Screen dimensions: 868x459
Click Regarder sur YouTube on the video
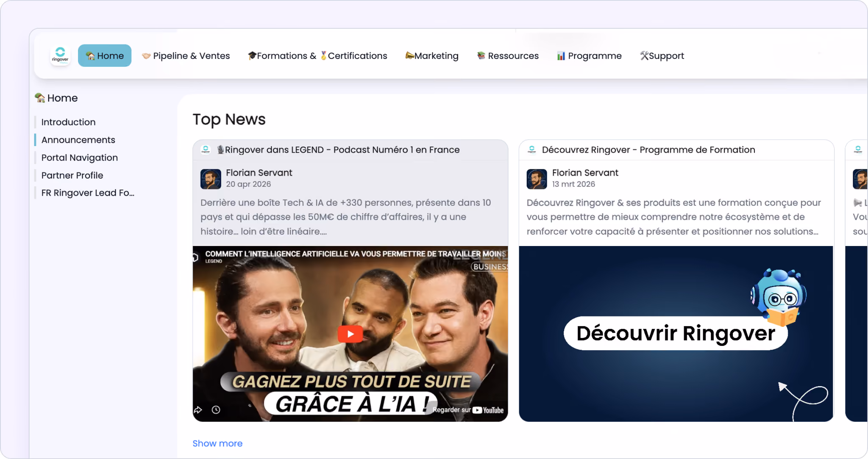click(x=468, y=410)
